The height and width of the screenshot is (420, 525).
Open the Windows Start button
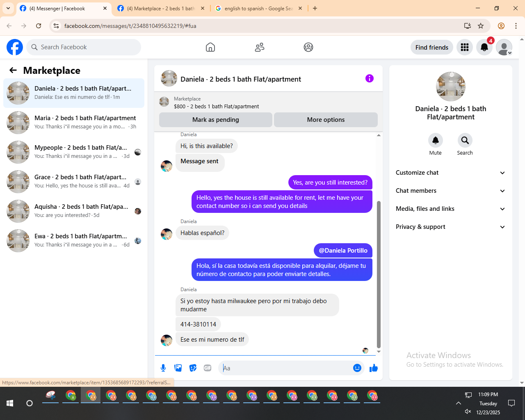click(10, 403)
